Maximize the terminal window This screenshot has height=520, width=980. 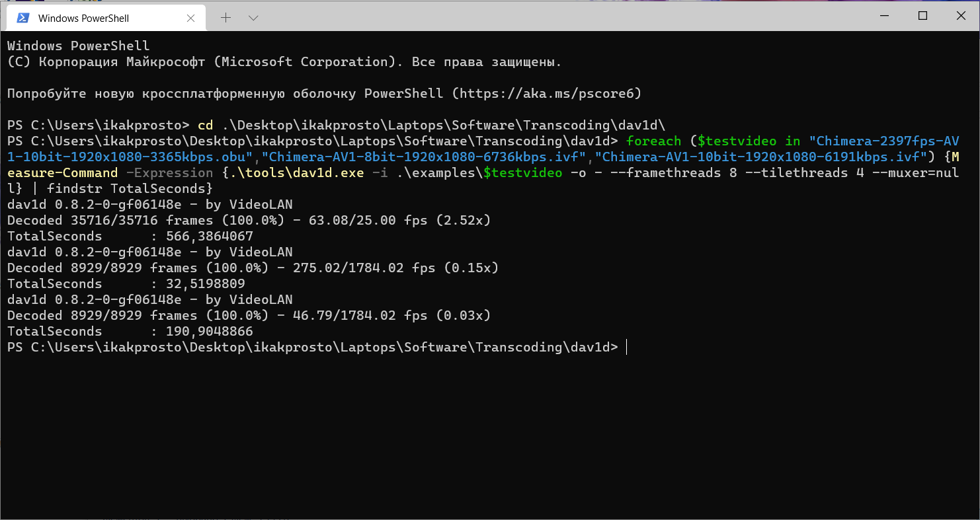tap(922, 15)
